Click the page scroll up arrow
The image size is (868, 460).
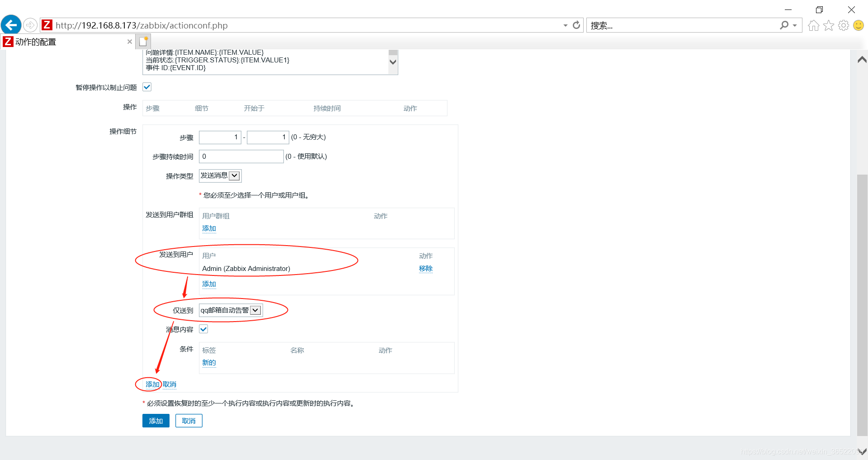pos(862,60)
